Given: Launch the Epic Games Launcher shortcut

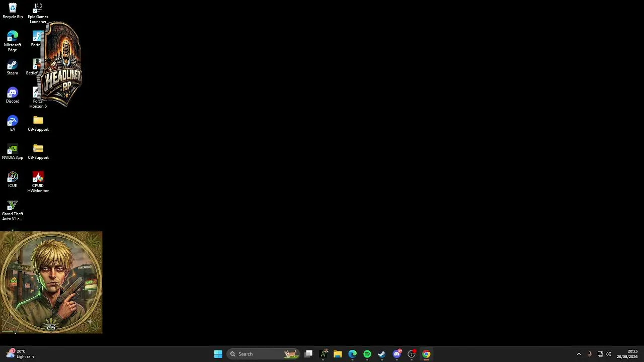Looking at the screenshot, I should point(38,13).
